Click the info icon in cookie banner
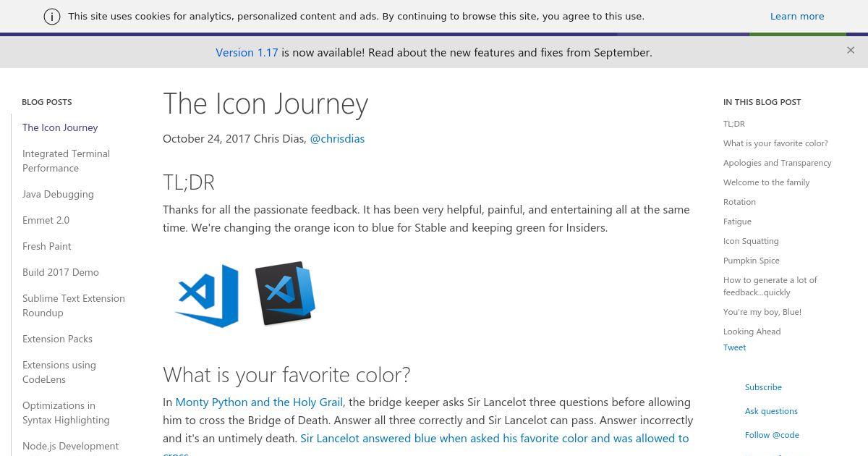The width and height of the screenshot is (868, 456). pyautogui.click(x=52, y=17)
